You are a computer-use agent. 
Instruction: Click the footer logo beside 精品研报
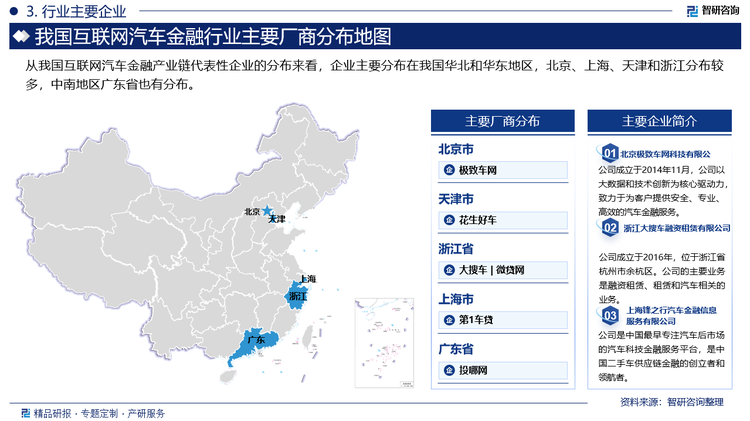click(26, 412)
